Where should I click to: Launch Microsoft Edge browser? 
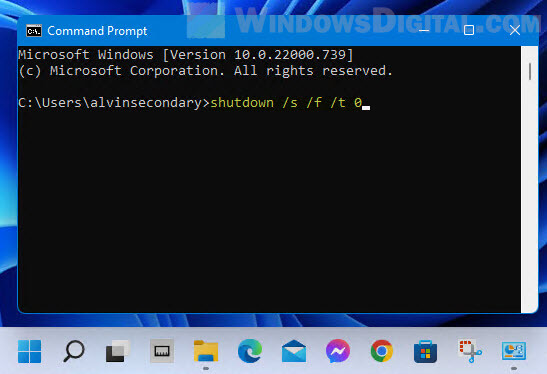click(x=250, y=351)
